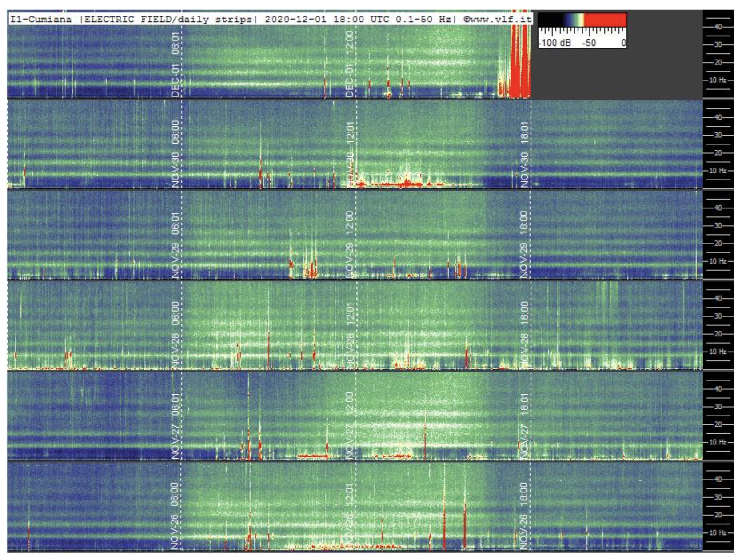The width and height of the screenshot is (750, 560).
Task: Click the 10 Hz label on DEC-01 strip axis
Action: [x=718, y=80]
